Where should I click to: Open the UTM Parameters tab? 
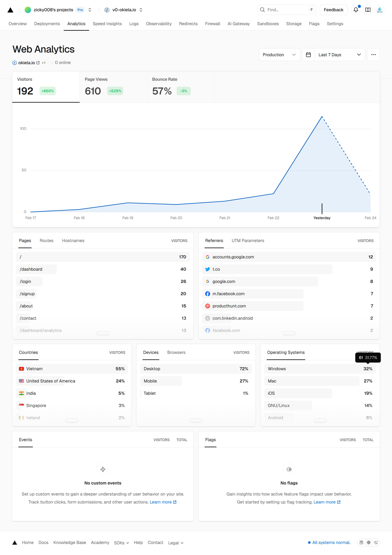(248, 240)
